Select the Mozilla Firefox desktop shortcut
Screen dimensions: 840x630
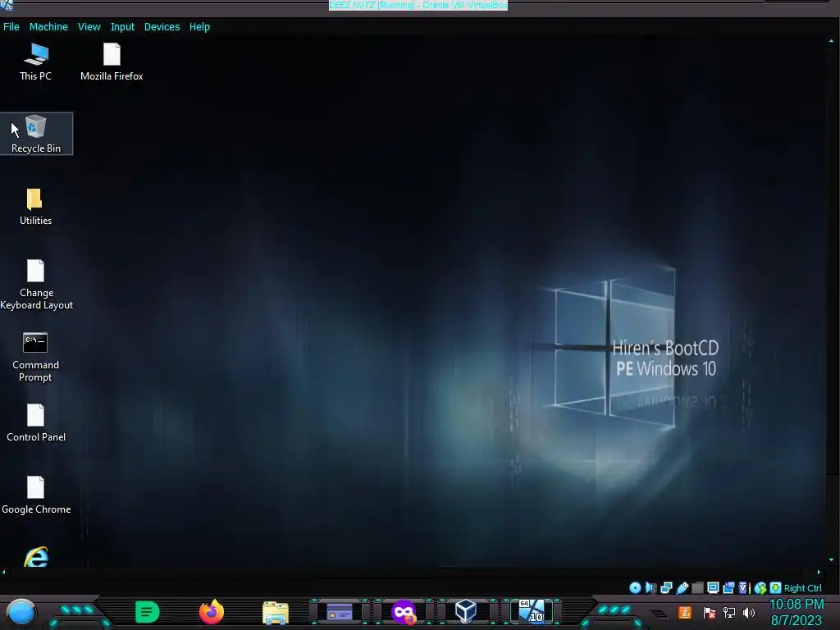tap(112, 62)
